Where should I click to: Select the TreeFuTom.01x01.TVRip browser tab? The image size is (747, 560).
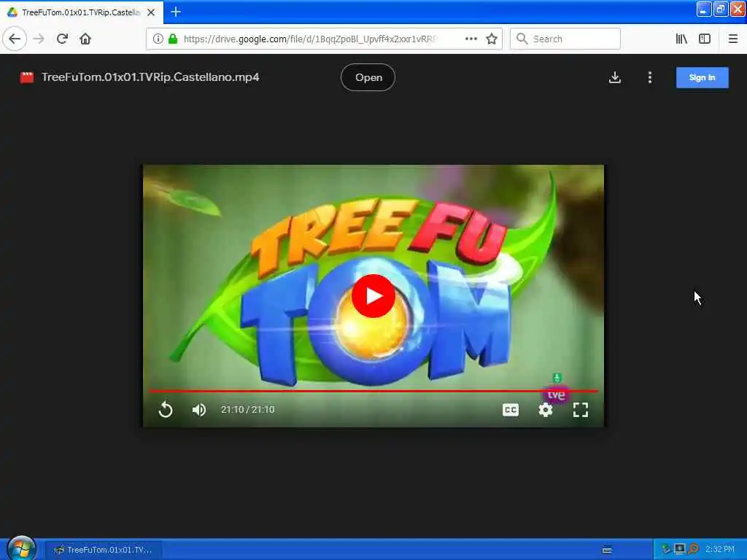tap(82, 12)
